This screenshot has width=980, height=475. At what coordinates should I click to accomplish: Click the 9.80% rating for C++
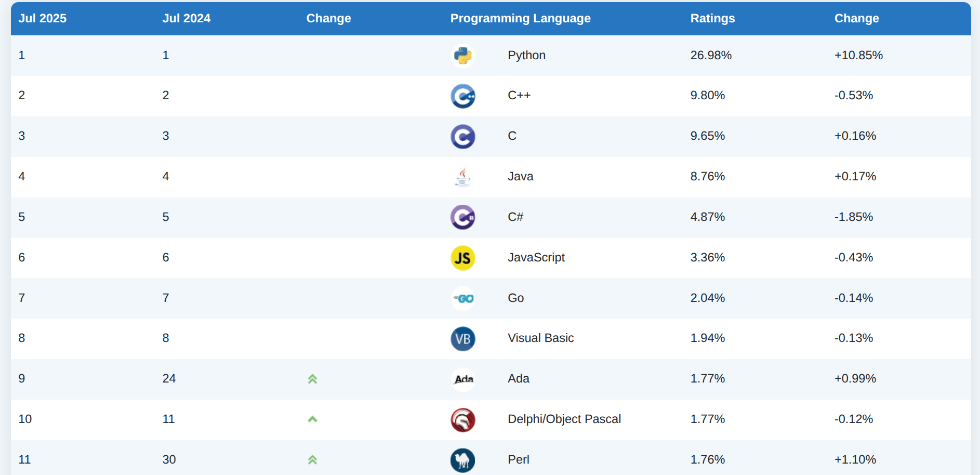pos(707,95)
